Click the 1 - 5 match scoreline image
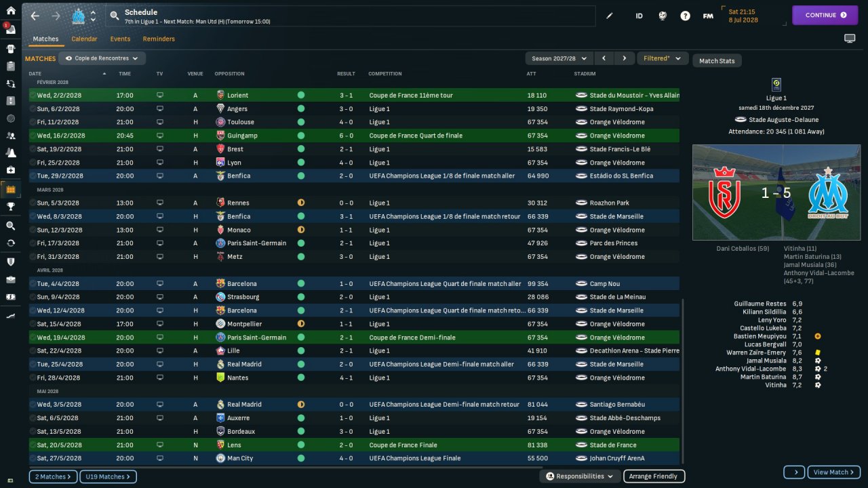 coord(776,193)
